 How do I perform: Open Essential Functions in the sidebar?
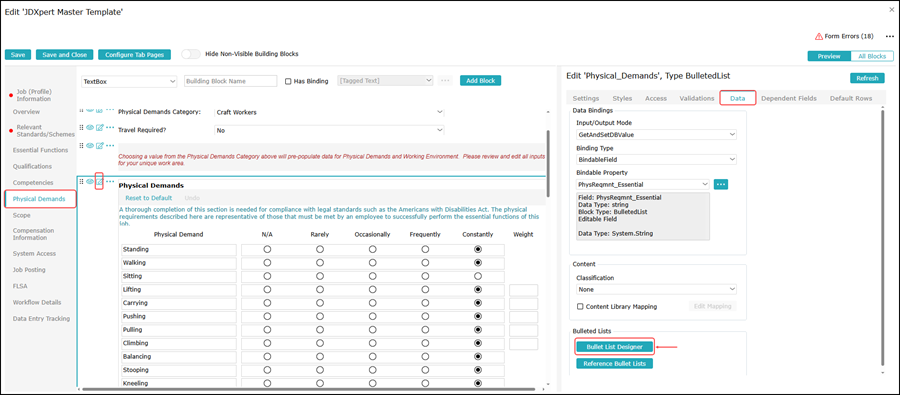pyautogui.click(x=40, y=150)
